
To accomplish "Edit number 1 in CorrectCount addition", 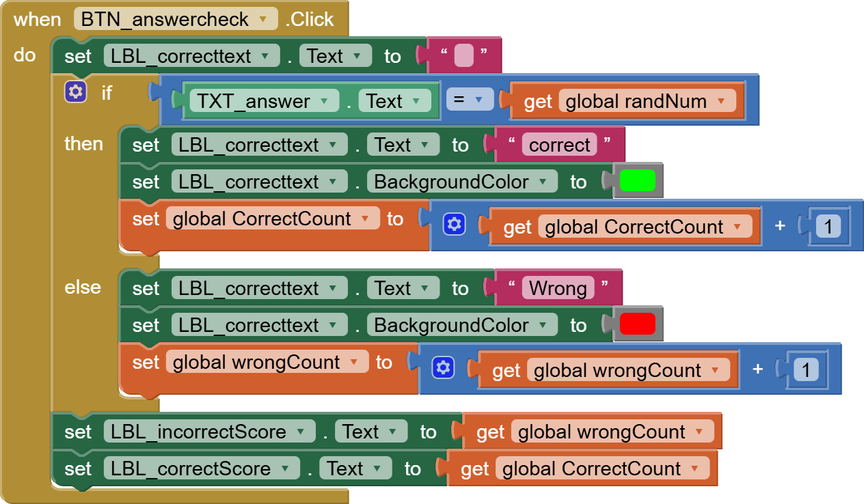I will coord(828,226).
